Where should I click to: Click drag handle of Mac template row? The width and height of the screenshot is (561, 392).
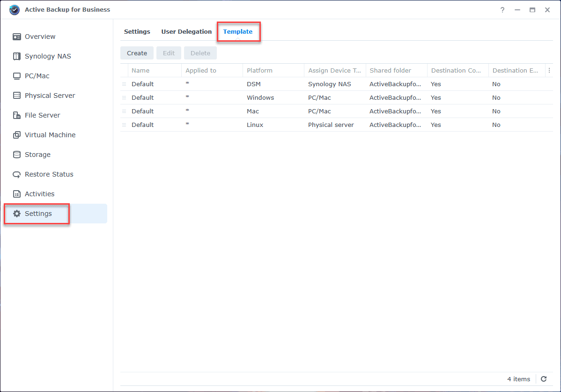click(x=124, y=111)
